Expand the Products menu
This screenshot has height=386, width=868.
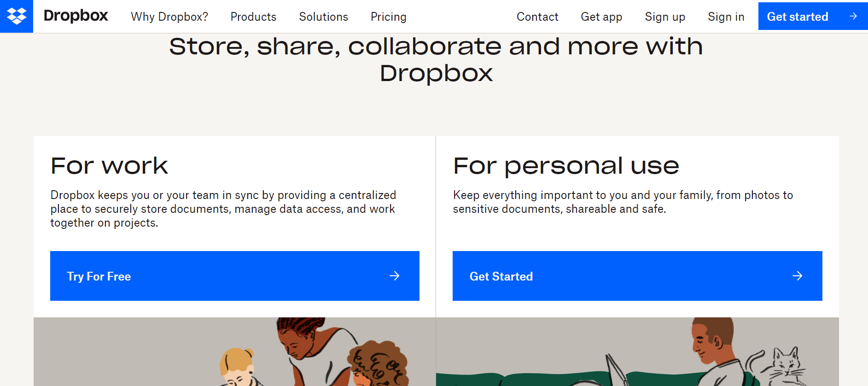tap(253, 17)
